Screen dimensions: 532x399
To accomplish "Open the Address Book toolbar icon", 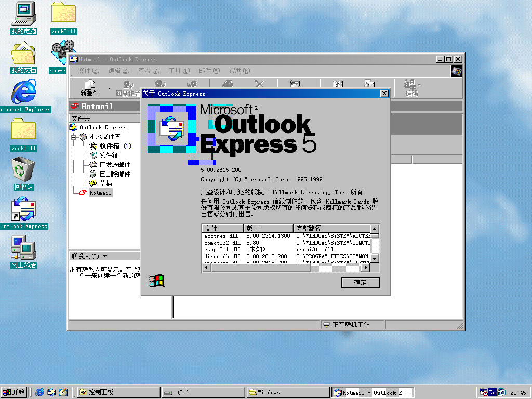I will (x=338, y=85).
